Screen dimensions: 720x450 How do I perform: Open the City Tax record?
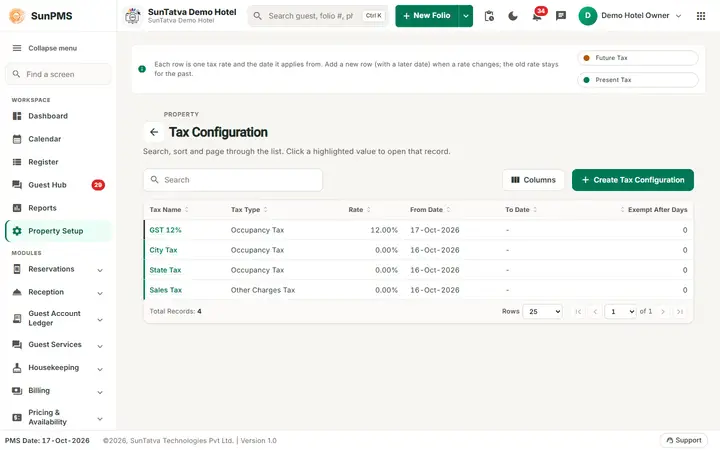(163, 250)
